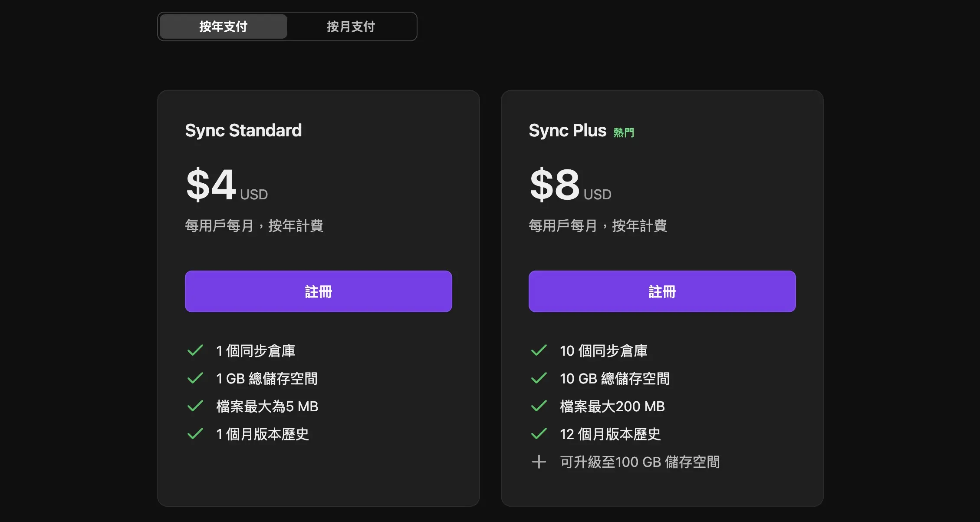Click the green 熱門 badge
This screenshot has width=980, height=522.
tap(624, 132)
